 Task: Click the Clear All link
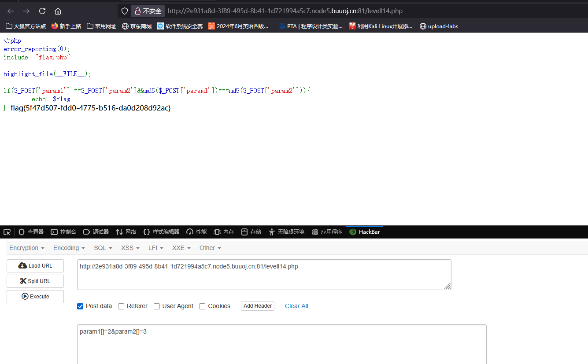296,306
